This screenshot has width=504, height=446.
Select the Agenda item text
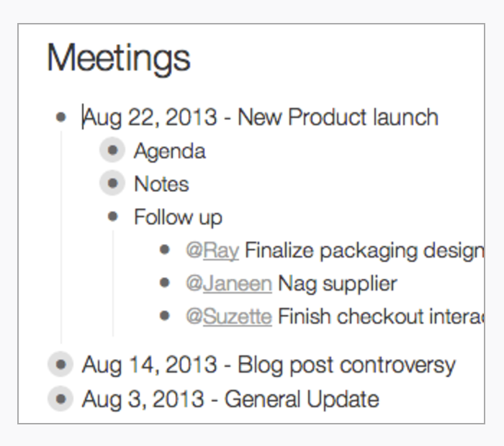tap(170, 151)
